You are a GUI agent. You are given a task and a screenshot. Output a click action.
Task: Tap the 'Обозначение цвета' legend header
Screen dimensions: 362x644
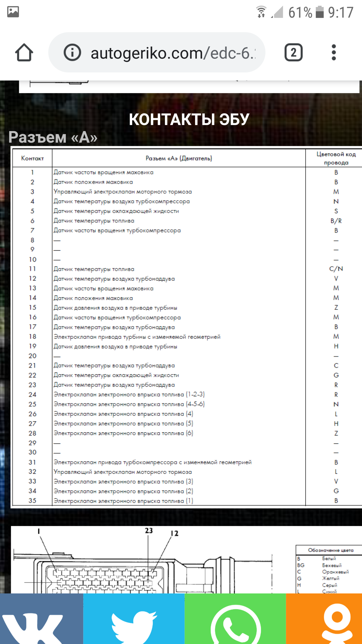pyautogui.click(x=331, y=550)
